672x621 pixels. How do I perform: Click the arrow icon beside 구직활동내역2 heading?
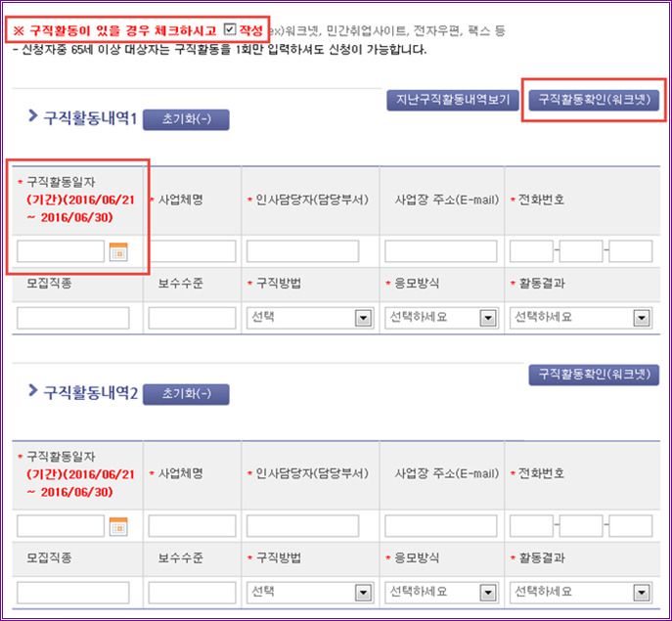click(x=32, y=390)
